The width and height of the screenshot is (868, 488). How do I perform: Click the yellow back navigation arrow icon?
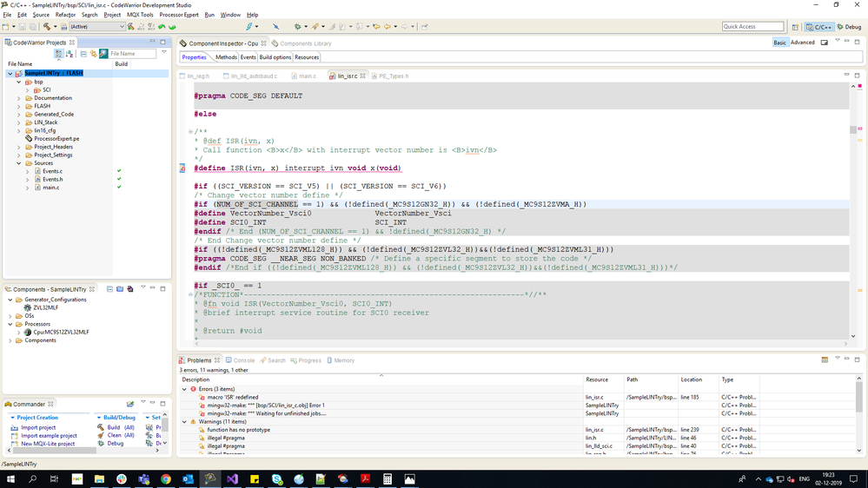387,27
